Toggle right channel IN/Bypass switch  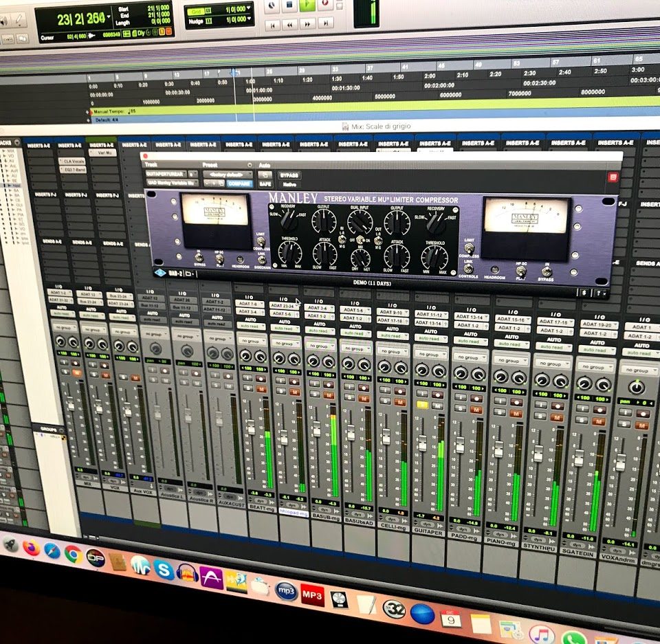[547, 271]
